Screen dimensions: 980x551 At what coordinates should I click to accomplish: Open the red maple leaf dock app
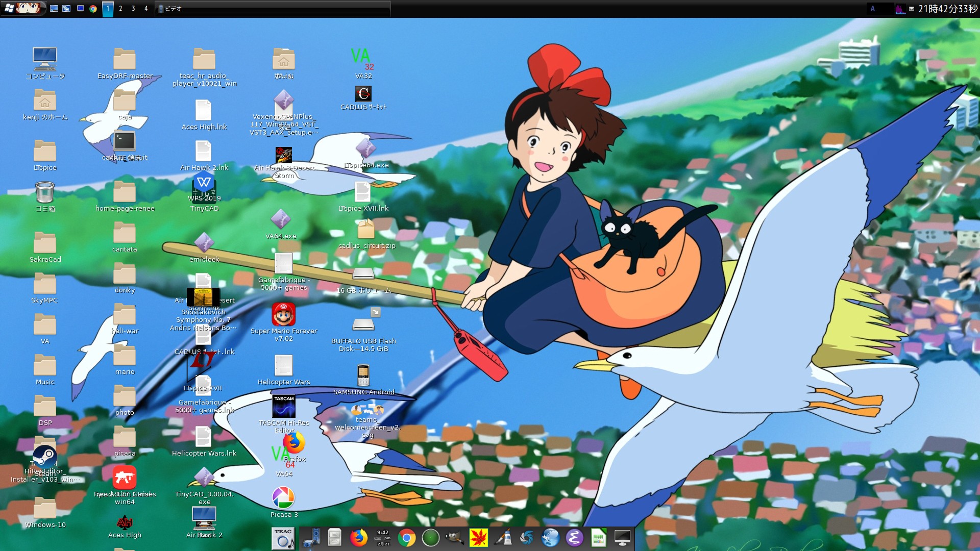478,538
